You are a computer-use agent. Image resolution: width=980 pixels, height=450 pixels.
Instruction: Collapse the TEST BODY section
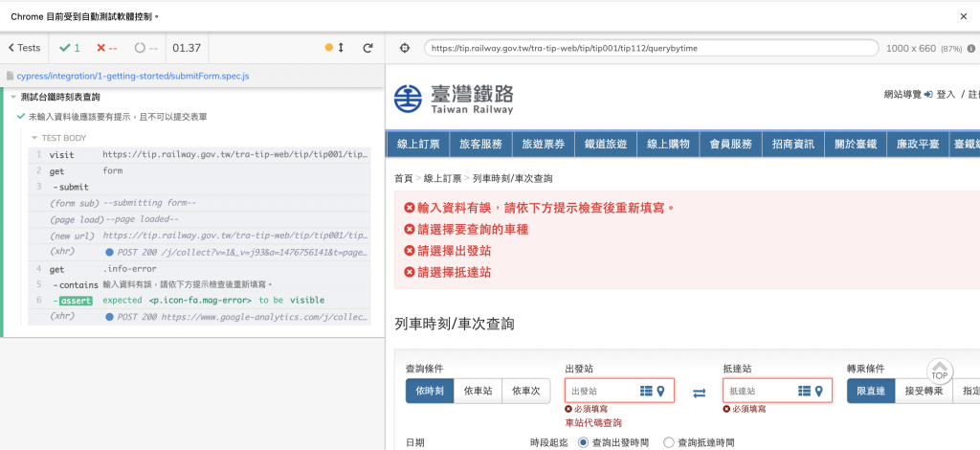click(64, 138)
